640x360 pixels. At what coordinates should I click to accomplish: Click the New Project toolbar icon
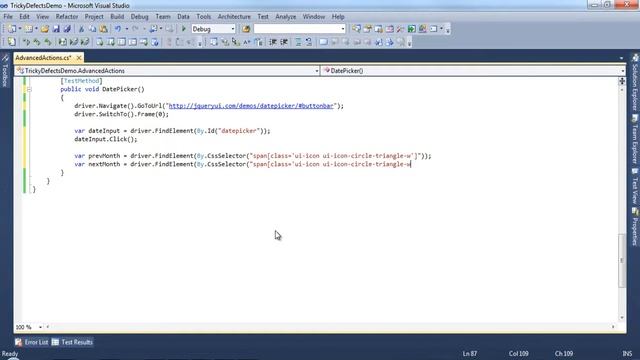click(12, 29)
